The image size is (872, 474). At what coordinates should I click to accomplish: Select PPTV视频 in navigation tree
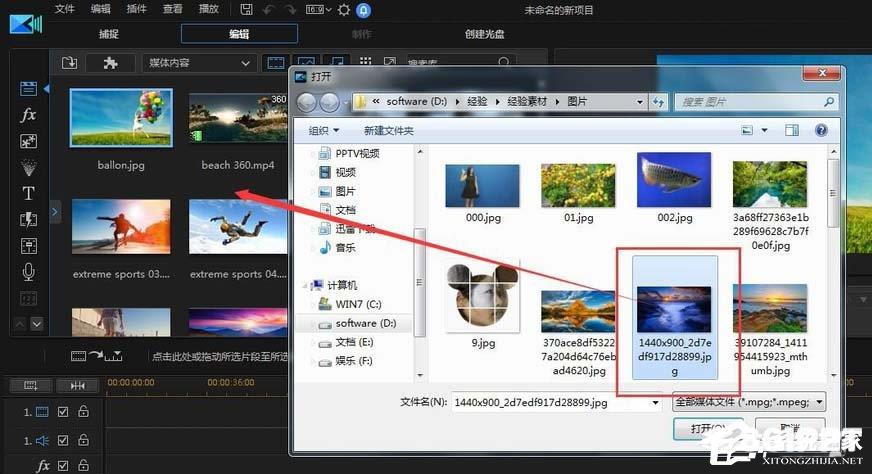pyautogui.click(x=350, y=154)
